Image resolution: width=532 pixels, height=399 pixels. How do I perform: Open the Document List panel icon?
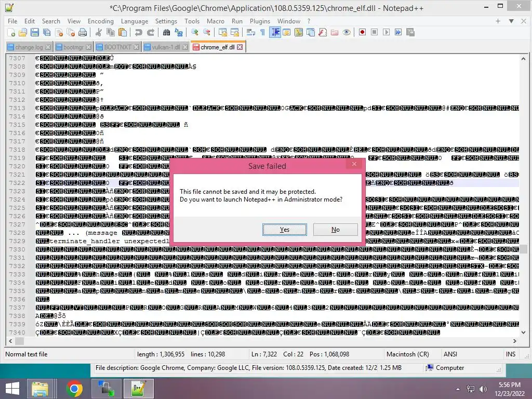(x=310, y=32)
